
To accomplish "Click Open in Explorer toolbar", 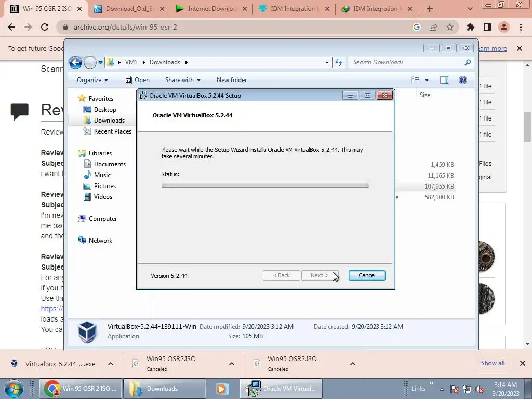I will pyautogui.click(x=137, y=80).
